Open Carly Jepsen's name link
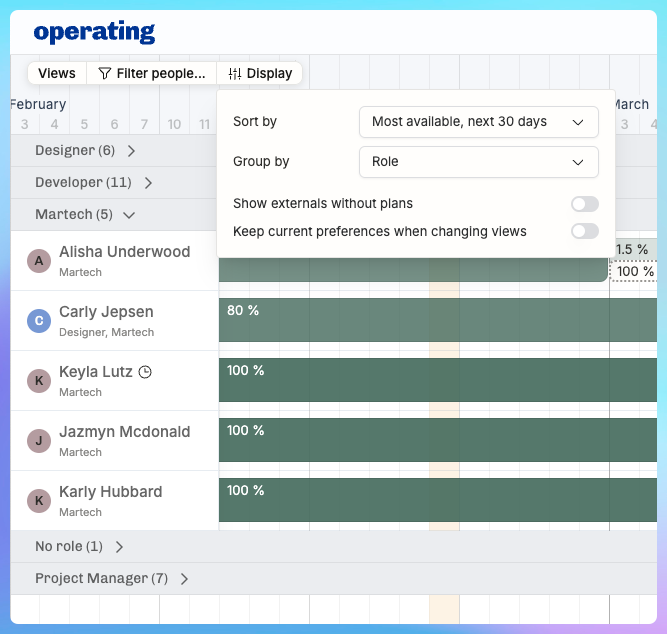Viewport: 667px width, 634px height. click(x=106, y=312)
